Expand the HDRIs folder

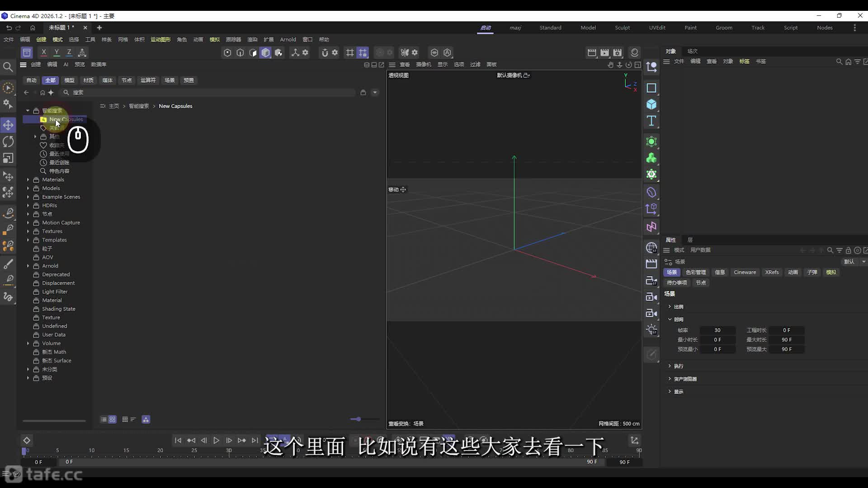[28, 206]
